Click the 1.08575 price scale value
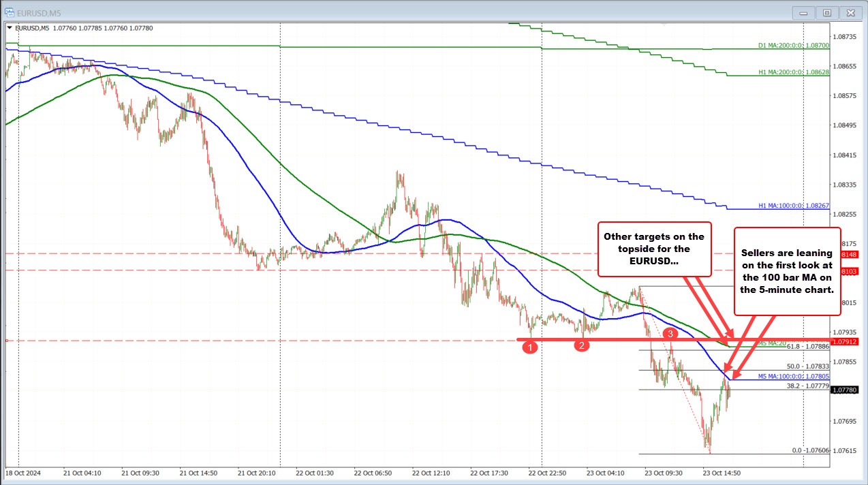868x485 pixels. tap(846, 95)
